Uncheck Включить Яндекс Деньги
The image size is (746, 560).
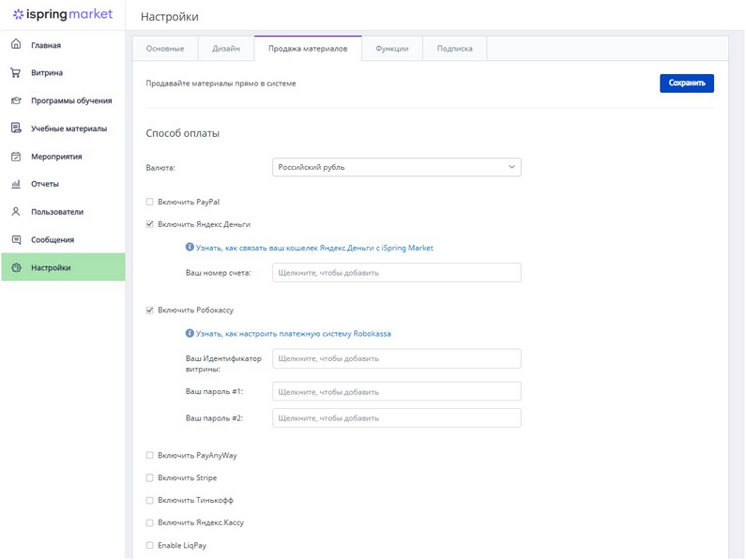(150, 224)
